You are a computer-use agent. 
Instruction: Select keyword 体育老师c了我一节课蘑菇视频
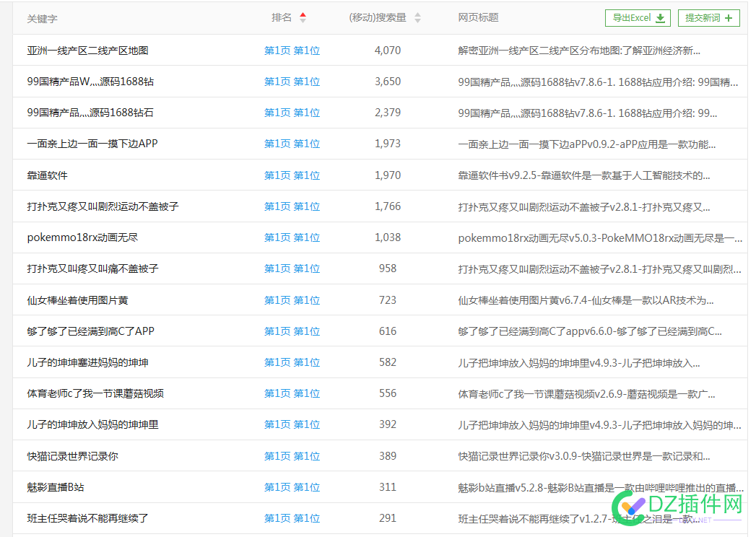coord(95,393)
